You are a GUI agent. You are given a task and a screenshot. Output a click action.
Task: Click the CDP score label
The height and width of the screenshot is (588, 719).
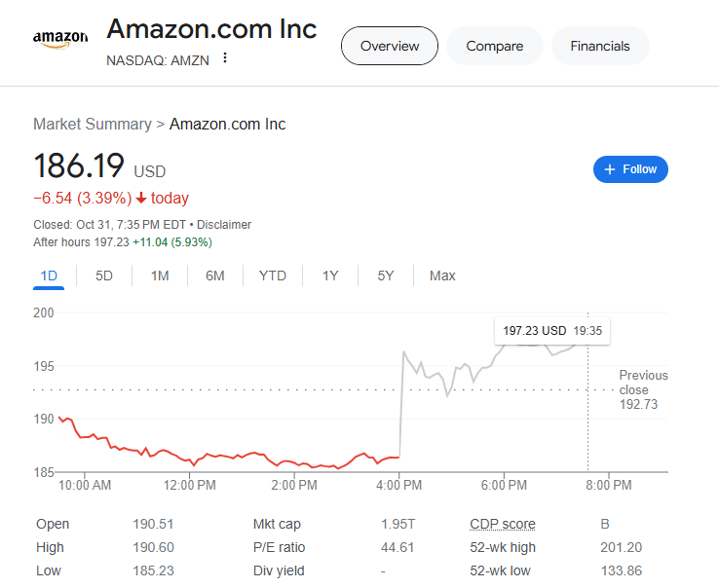[x=502, y=524]
